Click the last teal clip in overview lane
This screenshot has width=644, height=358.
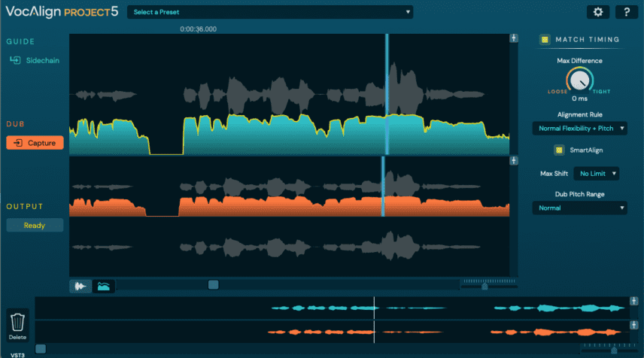560,308
